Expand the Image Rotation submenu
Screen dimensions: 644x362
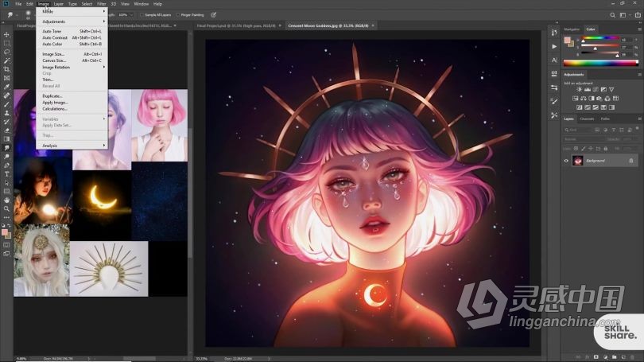(x=72, y=67)
